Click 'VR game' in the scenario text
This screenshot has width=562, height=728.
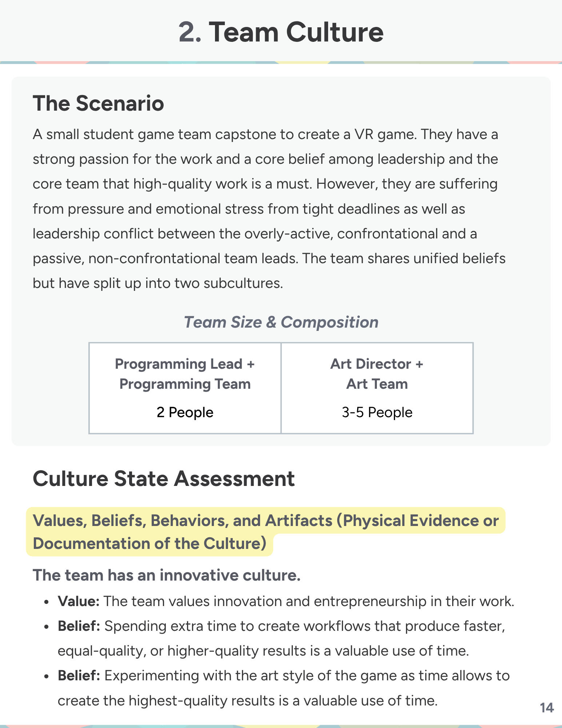(x=385, y=134)
